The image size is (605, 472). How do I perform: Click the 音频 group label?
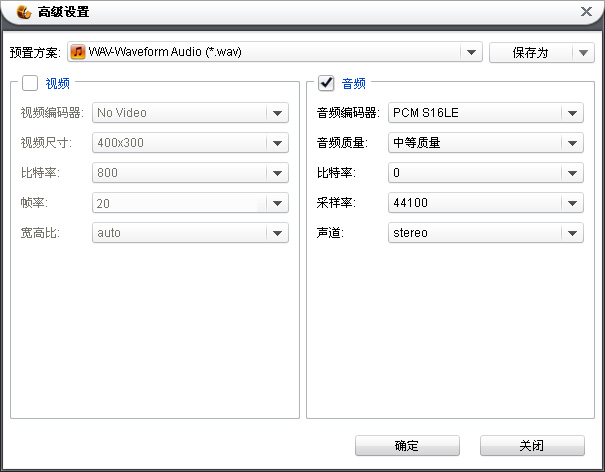click(x=354, y=83)
